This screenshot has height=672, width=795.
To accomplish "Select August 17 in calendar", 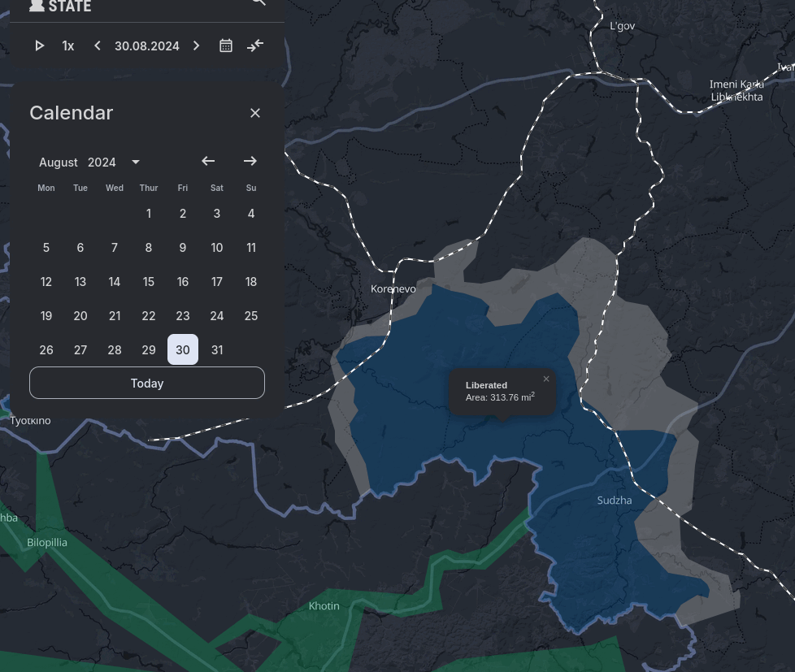I will click(x=217, y=282).
